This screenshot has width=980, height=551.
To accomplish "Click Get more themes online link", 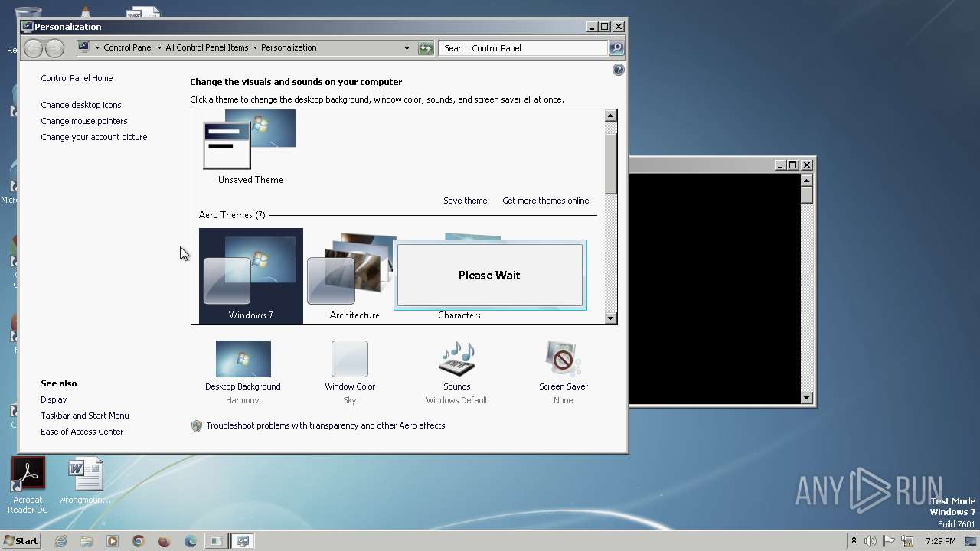I will (x=546, y=201).
